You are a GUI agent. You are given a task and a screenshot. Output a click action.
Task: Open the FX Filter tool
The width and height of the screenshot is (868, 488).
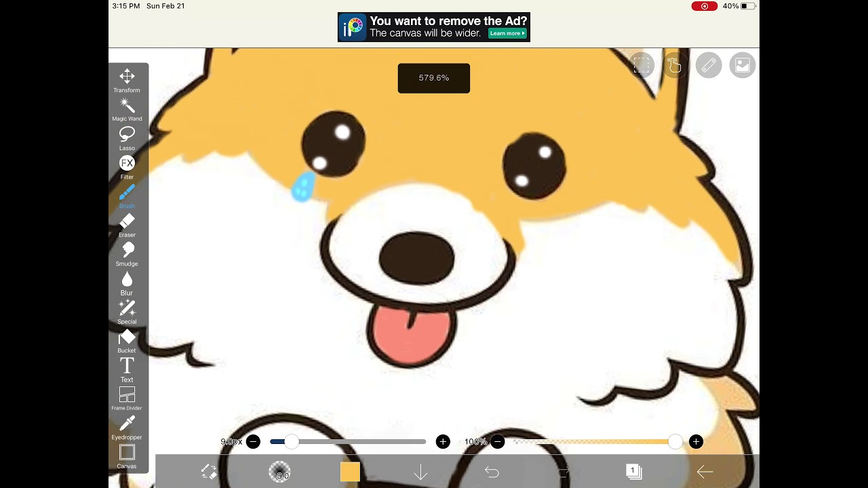pyautogui.click(x=127, y=167)
